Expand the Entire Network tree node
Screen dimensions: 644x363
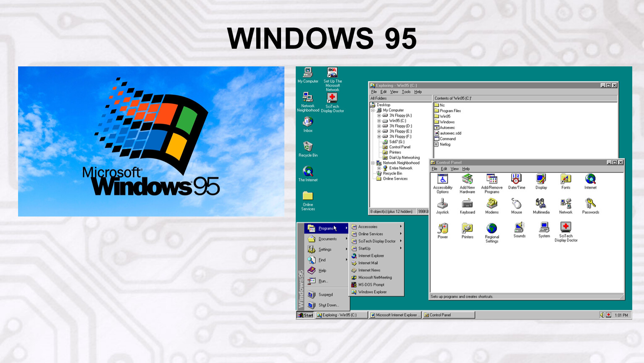tap(379, 168)
